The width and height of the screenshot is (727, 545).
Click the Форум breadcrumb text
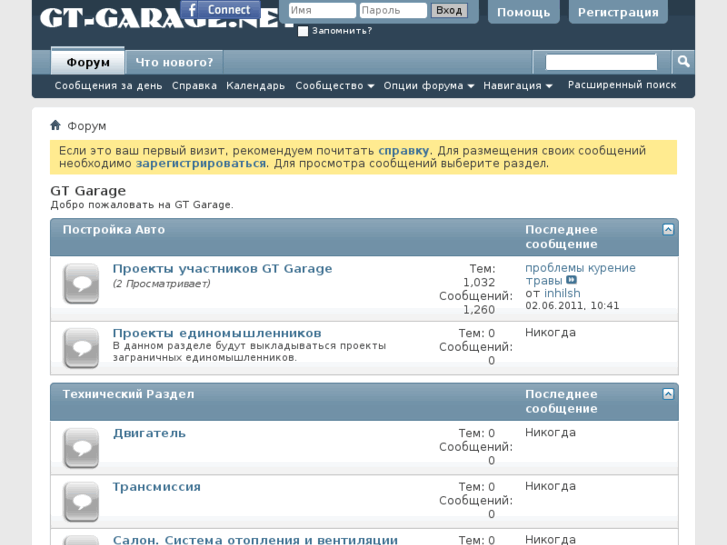[x=87, y=126]
